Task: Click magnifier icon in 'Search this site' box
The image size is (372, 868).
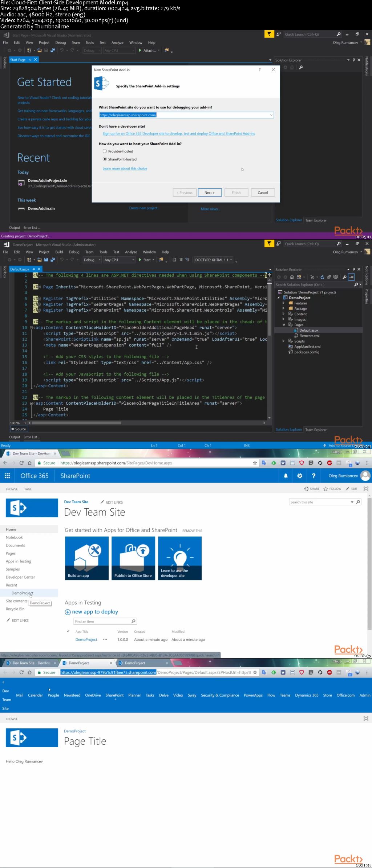Action: pos(358,502)
